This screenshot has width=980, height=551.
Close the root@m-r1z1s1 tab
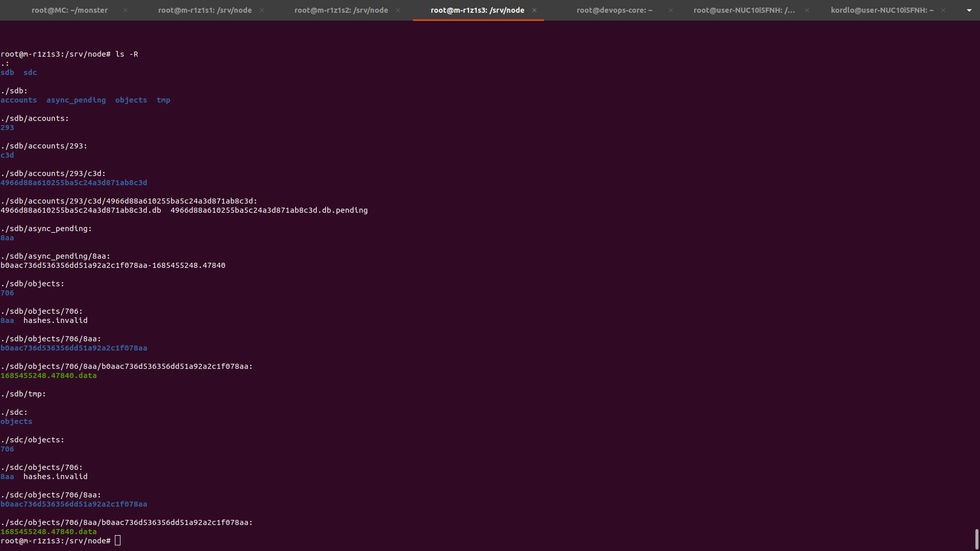click(262, 10)
